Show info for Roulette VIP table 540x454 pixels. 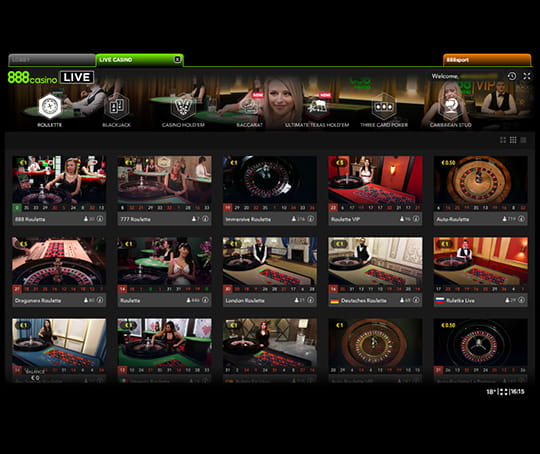pos(416,219)
